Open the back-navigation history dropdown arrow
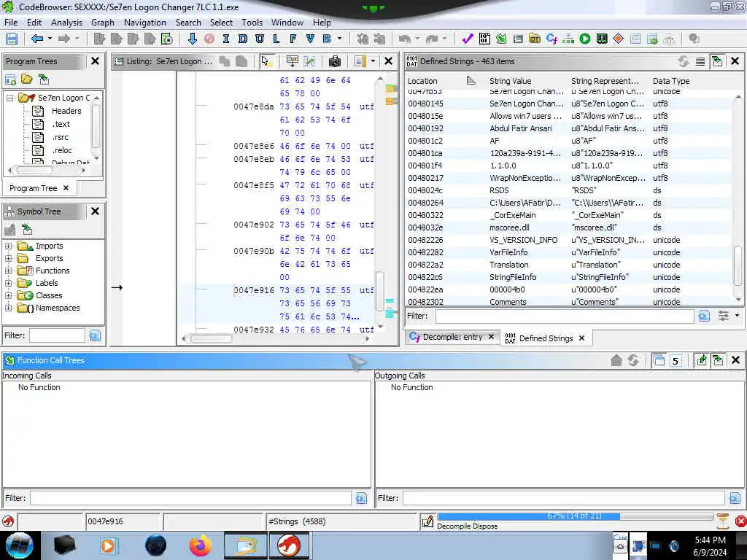Viewport: 747px width, 560px height. tap(49, 39)
